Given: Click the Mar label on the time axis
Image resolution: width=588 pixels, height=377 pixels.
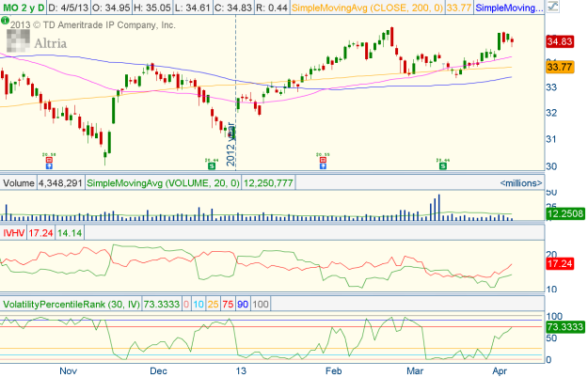Looking at the screenshot, I should 415,371.
